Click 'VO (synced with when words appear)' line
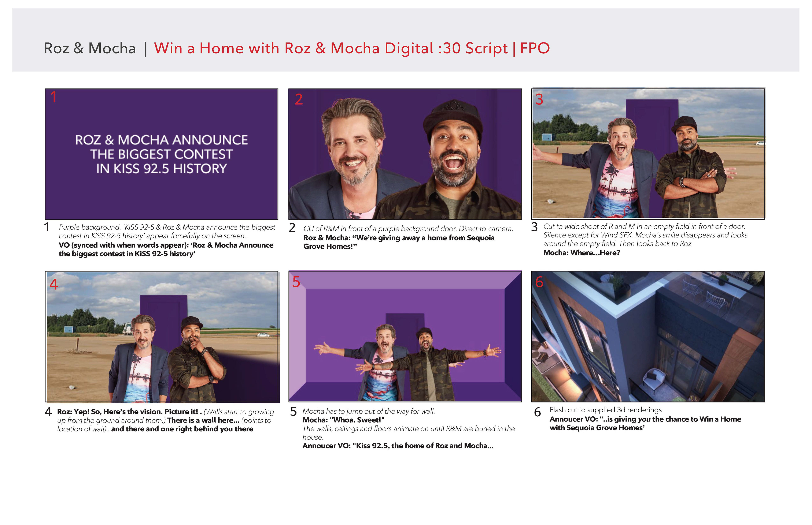The height and width of the screenshot is (525, 812). 166,250
